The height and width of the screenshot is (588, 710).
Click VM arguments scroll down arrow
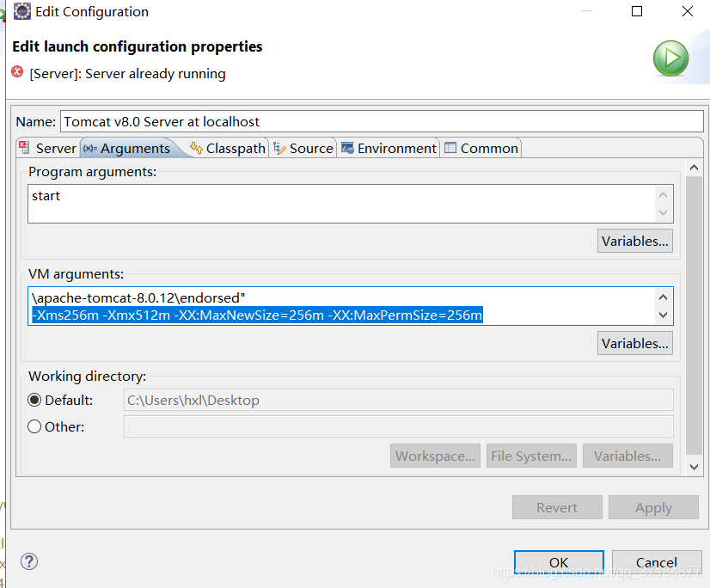tap(664, 315)
